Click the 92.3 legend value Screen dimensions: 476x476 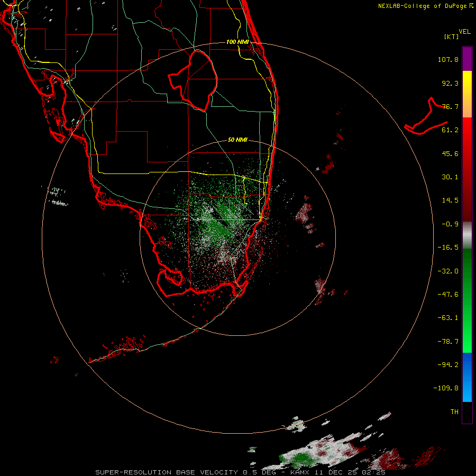tap(450, 83)
